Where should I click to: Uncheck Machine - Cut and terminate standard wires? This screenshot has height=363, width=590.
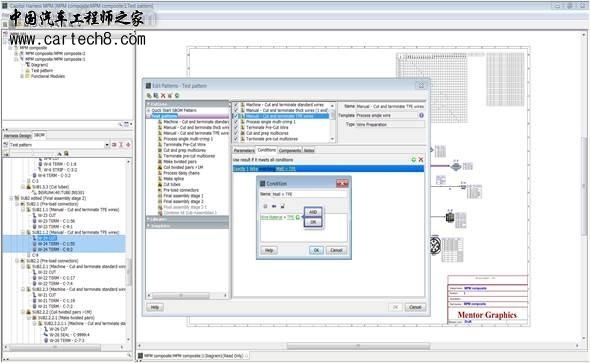coord(236,105)
